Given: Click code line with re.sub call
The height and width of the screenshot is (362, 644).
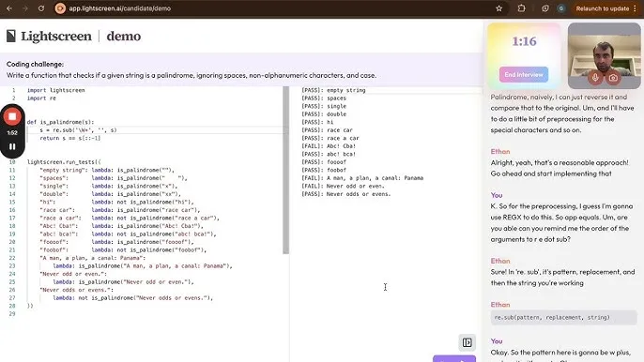Looking at the screenshot, I should (x=78, y=130).
